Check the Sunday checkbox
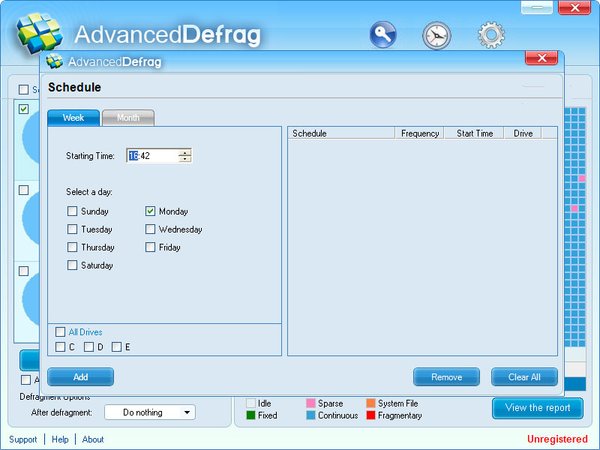The height and width of the screenshot is (450, 600). 72,212
